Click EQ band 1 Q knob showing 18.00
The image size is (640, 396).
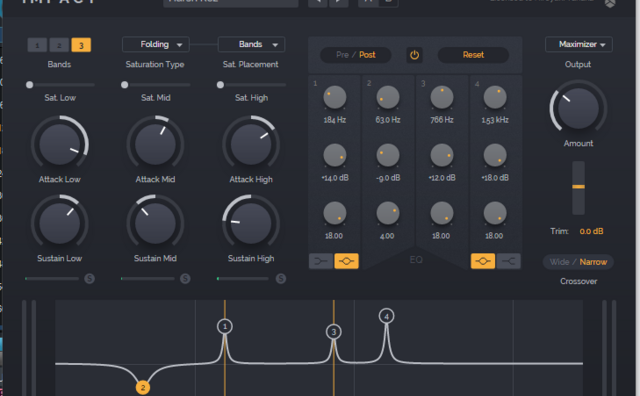coord(335,213)
